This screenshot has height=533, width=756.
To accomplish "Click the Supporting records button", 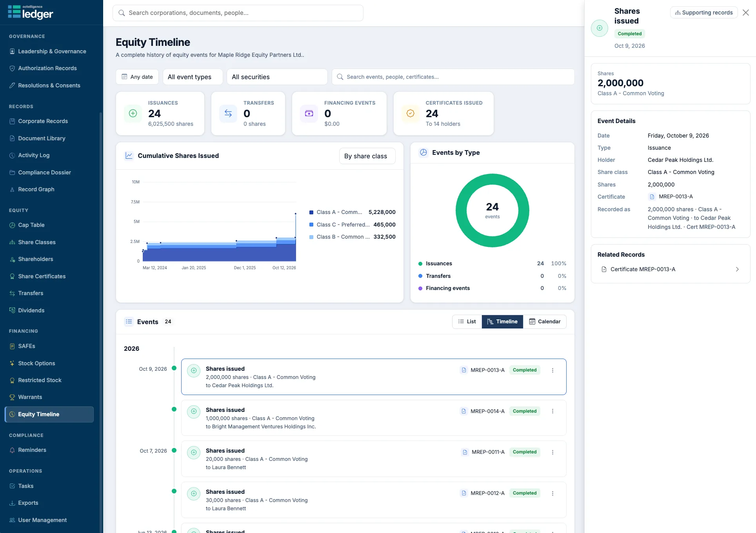I will (704, 13).
